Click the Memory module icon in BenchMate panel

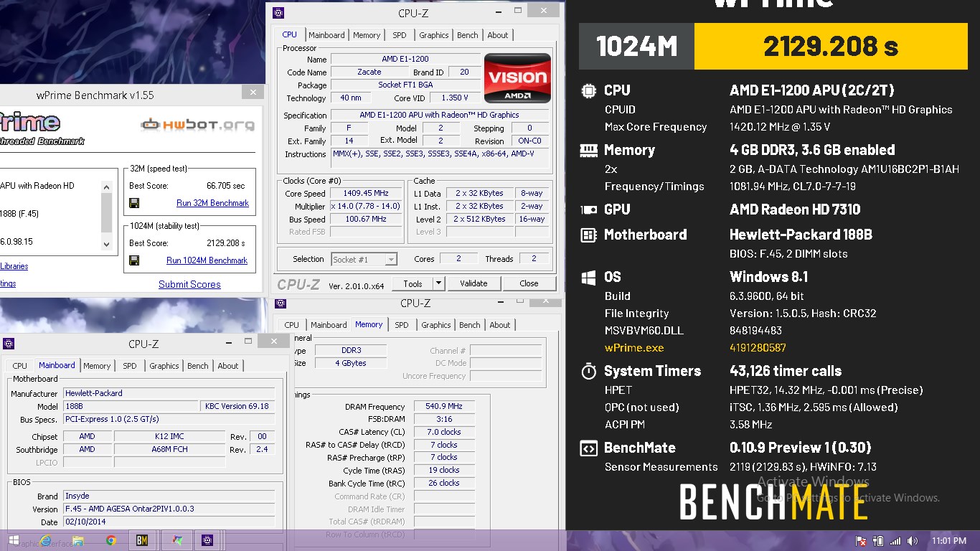click(x=588, y=150)
